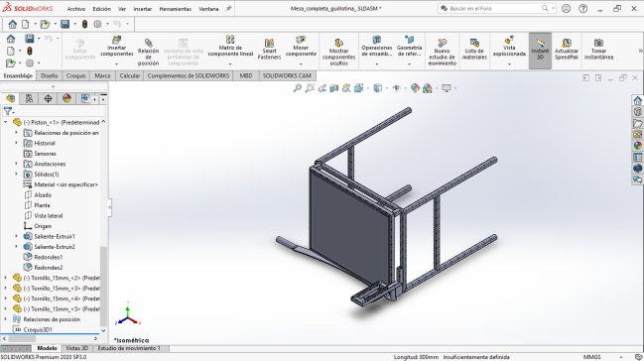Open Lista de materiales
The height and width of the screenshot is (361, 644).
[474, 49]
